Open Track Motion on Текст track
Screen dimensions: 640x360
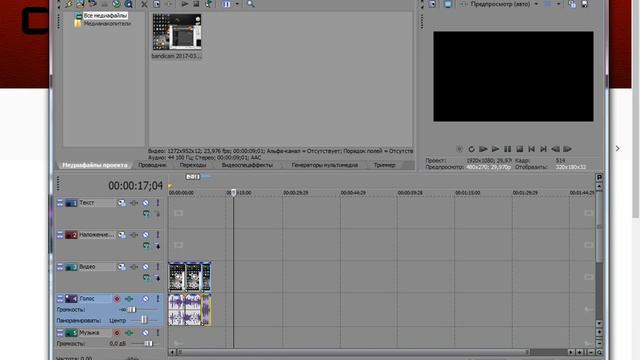[122, 203]
